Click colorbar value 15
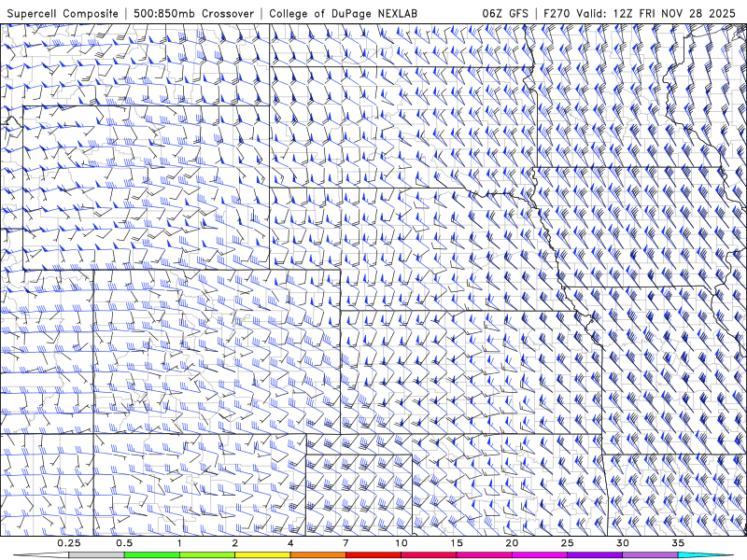This screenshot has width=747, height=560. click(x=457, y=543)
